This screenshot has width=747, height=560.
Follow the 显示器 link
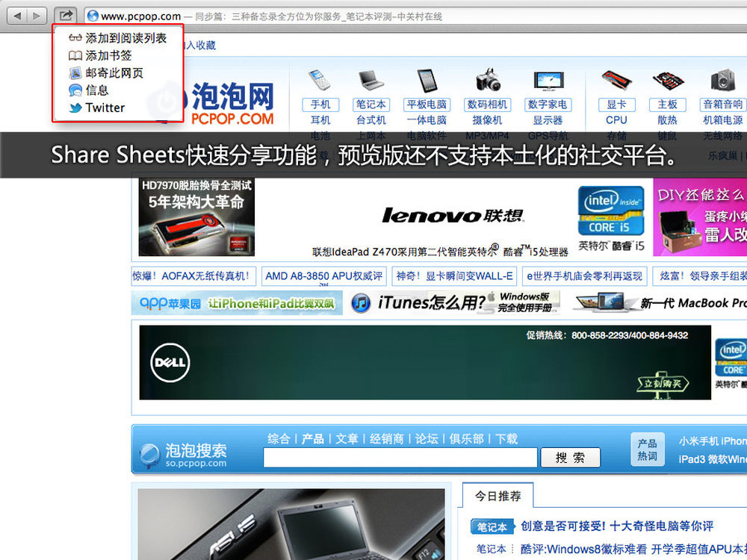(548, 120)
